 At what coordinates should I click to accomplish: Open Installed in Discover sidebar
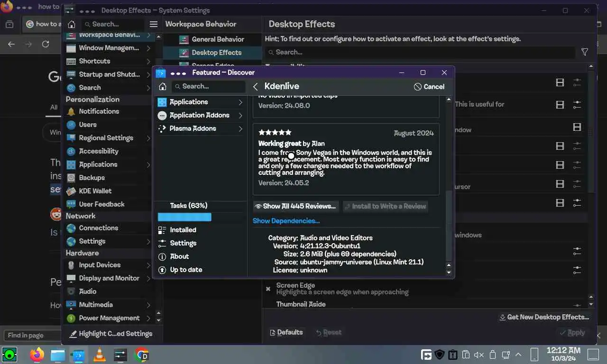coord(201,230)
